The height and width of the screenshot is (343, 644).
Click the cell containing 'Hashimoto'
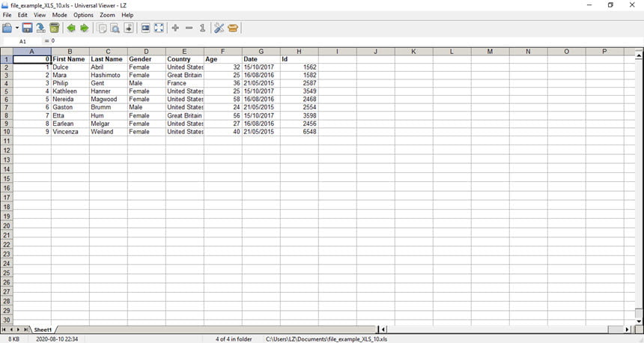pyautogui.click(x=109, y=75)
